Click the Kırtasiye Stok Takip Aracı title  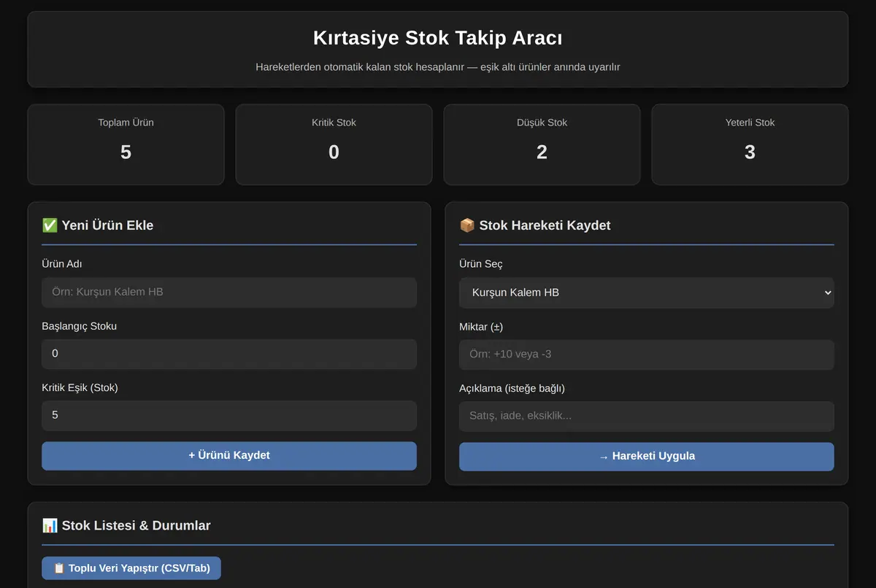[438, 38]
